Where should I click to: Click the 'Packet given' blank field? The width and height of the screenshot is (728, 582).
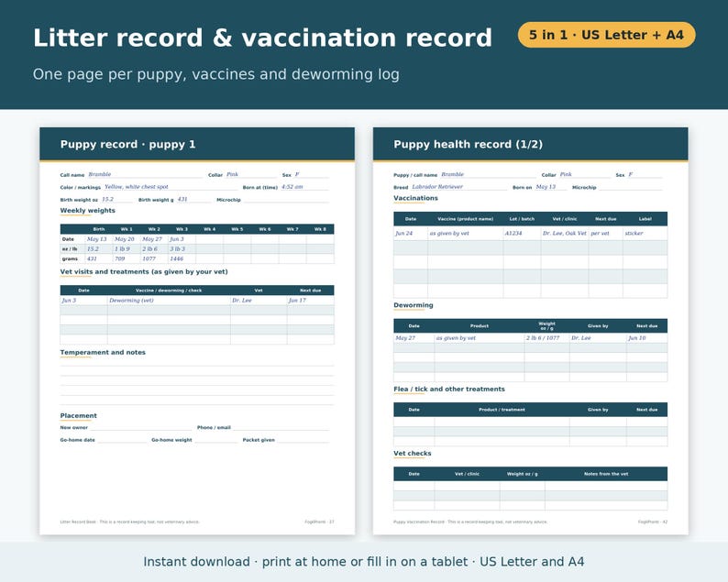tap(303, 440)
